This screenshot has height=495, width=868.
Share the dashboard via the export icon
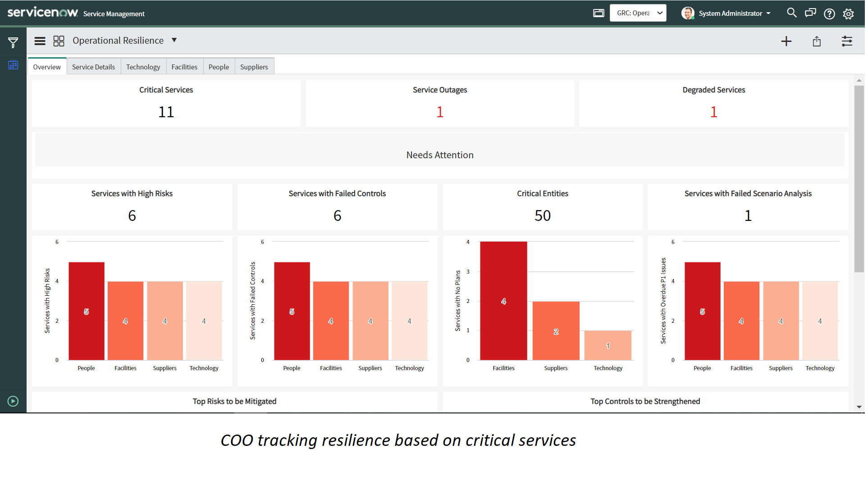click(817, 41)
